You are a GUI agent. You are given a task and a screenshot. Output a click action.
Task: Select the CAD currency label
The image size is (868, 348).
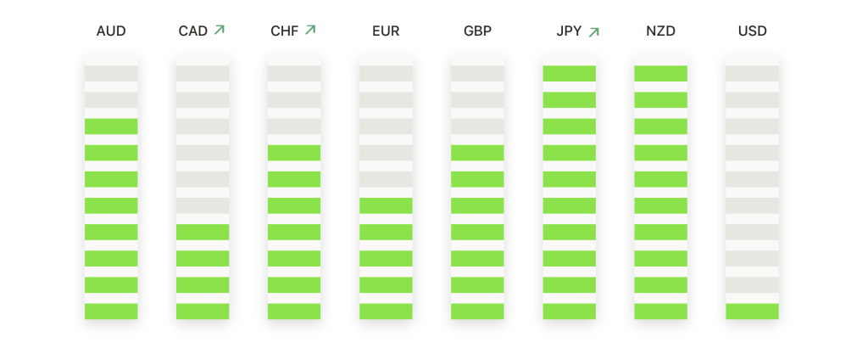(193, 31)
